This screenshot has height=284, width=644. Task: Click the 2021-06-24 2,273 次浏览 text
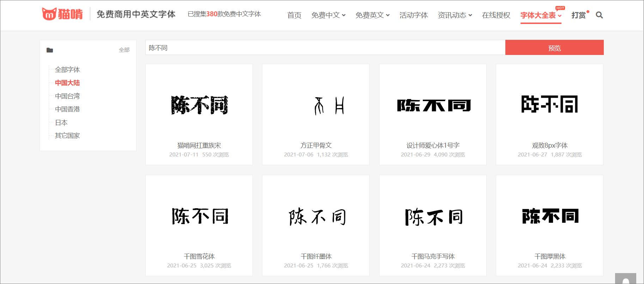click(x=433, y=265)
